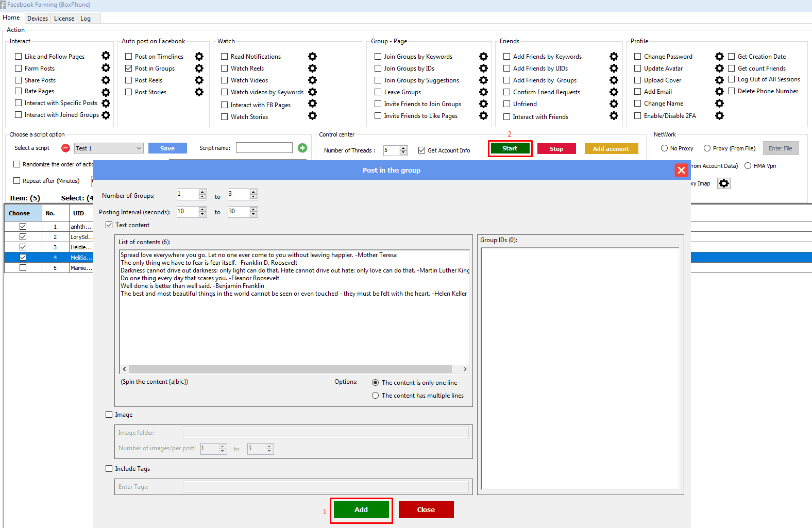The width and height of the screenshot is (812, 528).
Task: Open settings gear for Read Notifications
Action: [x=312, y=56]
